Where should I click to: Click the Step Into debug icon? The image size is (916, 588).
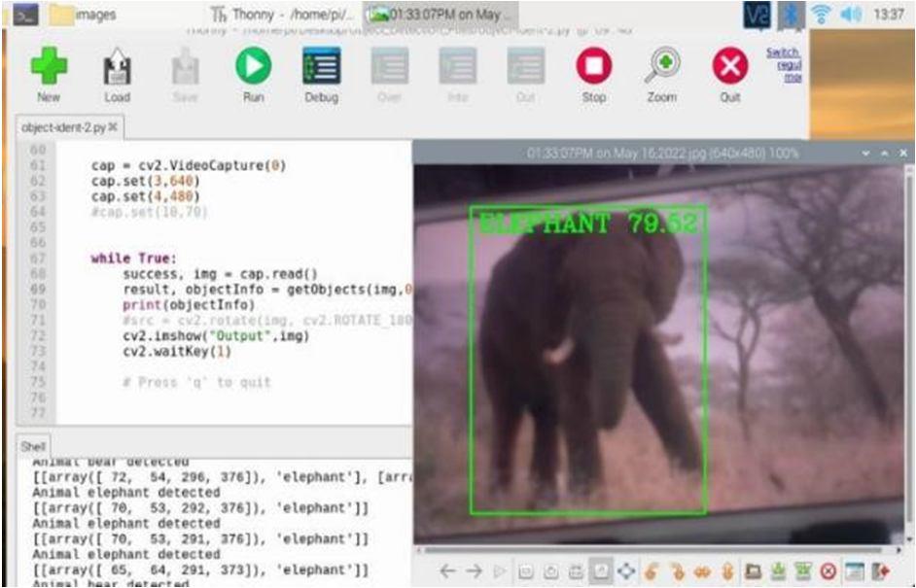pos(457,65)
